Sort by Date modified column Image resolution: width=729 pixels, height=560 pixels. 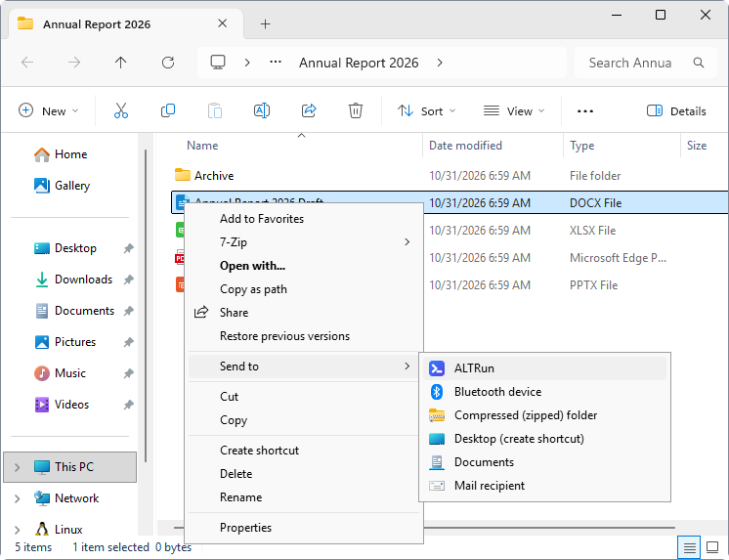coord(465,146)
